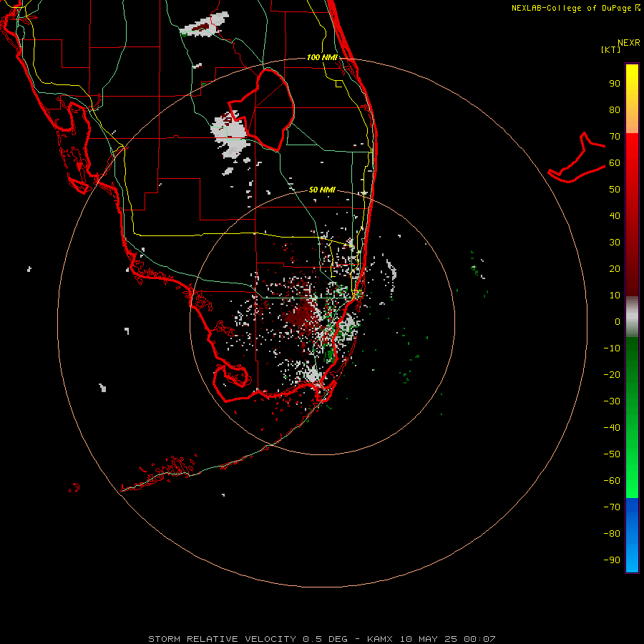Click the gray zero-velocity band of color bar
644x644 pixels.
632,317
